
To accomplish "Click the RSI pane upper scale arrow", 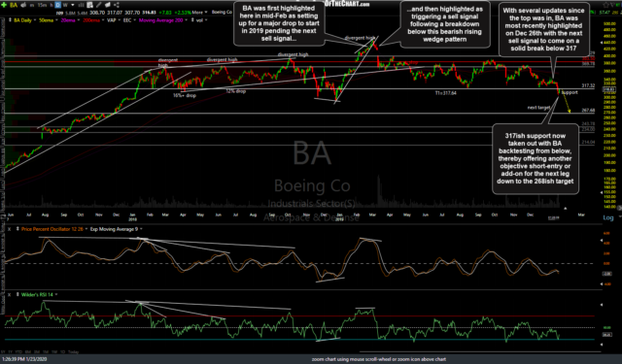I will (x=603, y=305).
